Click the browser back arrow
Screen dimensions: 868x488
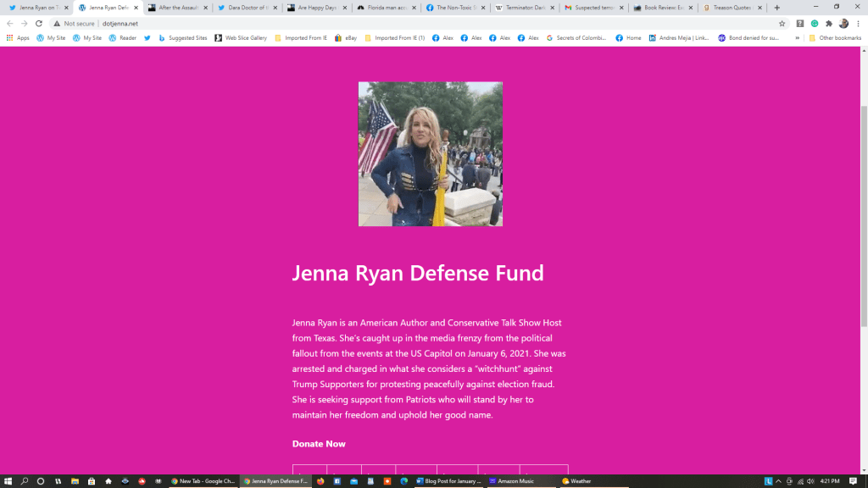click(x=10, y=24)
